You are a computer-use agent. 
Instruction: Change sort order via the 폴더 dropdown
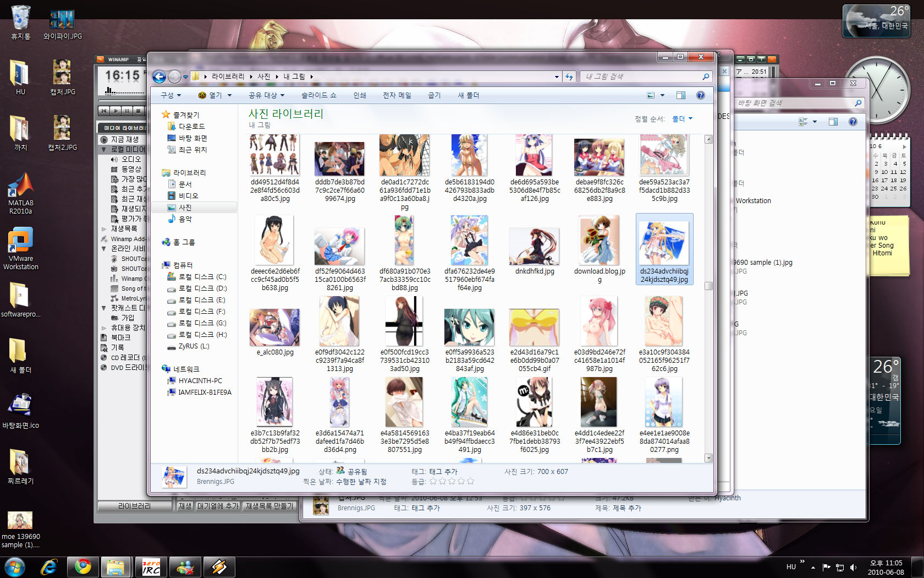[683, 119]
